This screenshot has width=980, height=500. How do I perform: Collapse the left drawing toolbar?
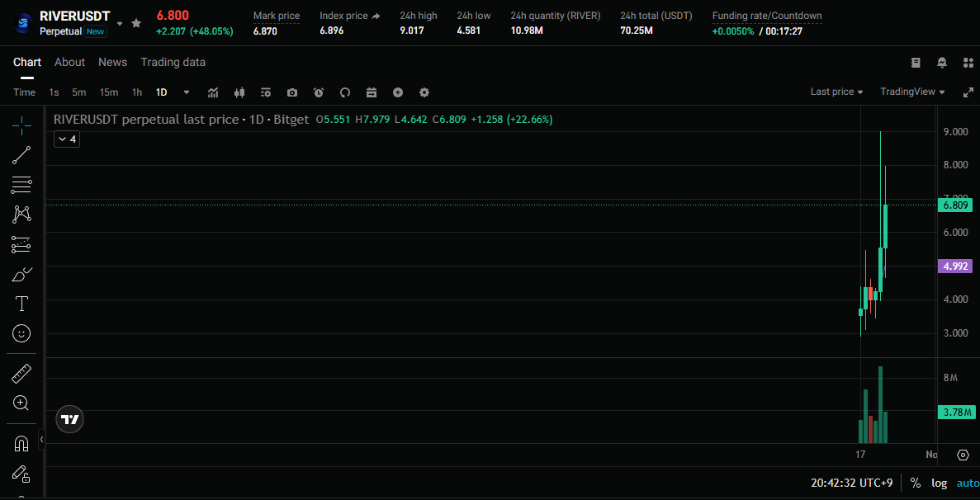(x=41, y=440)
